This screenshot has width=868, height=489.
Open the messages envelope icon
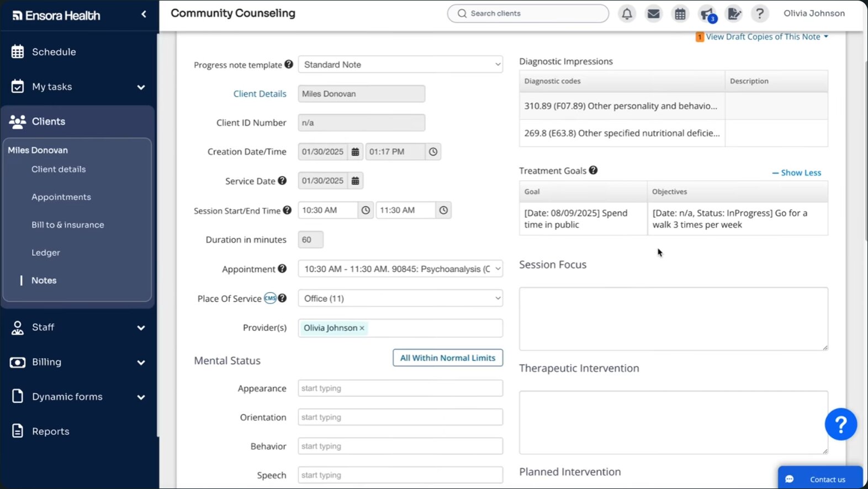pos(653,14)
